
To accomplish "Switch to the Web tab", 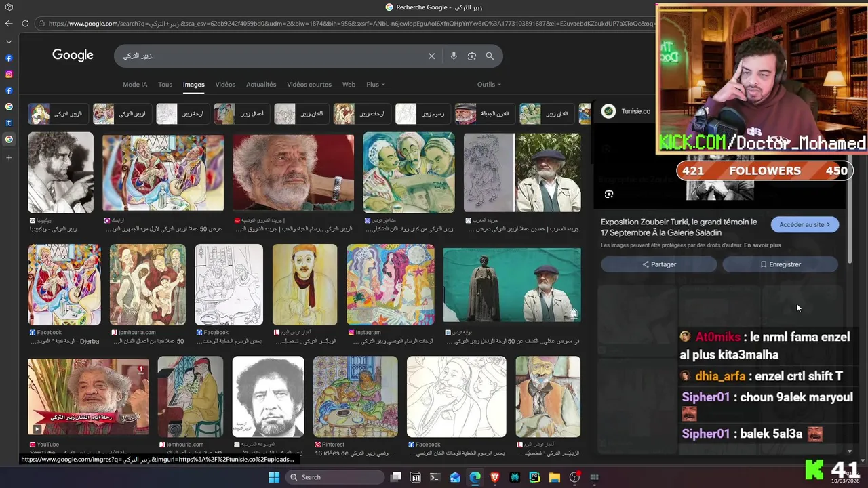I will pos(349,85).
